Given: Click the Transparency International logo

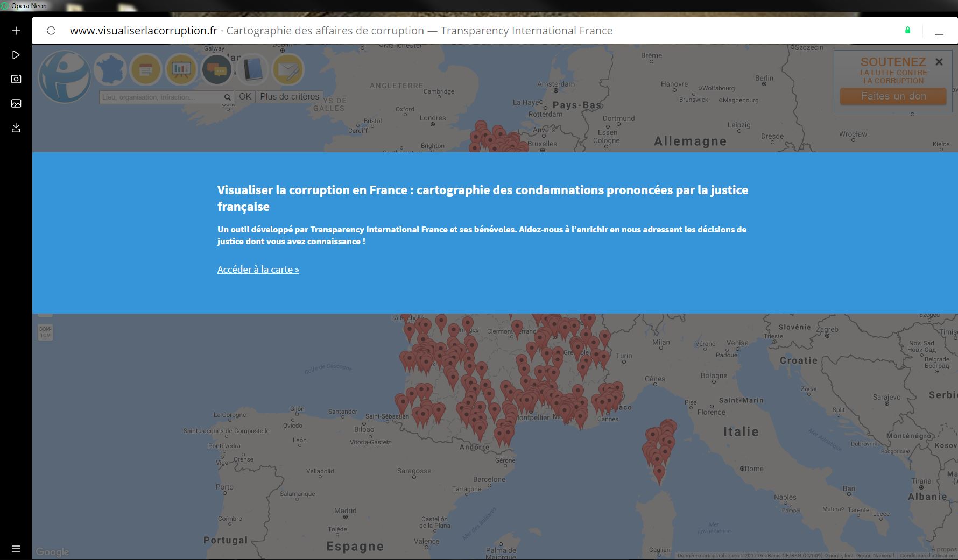Looking at the screenshot, I should [x=65, y=76].
